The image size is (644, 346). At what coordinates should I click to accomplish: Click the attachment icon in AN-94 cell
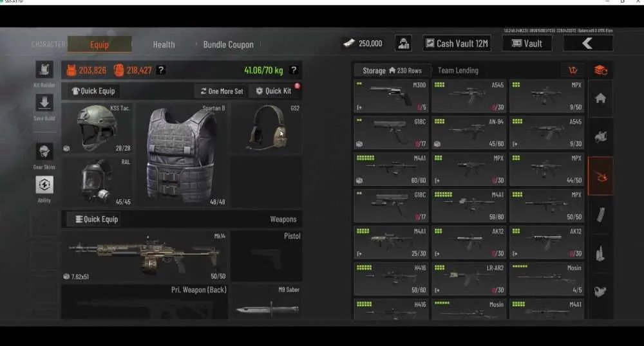pos(437,144)
